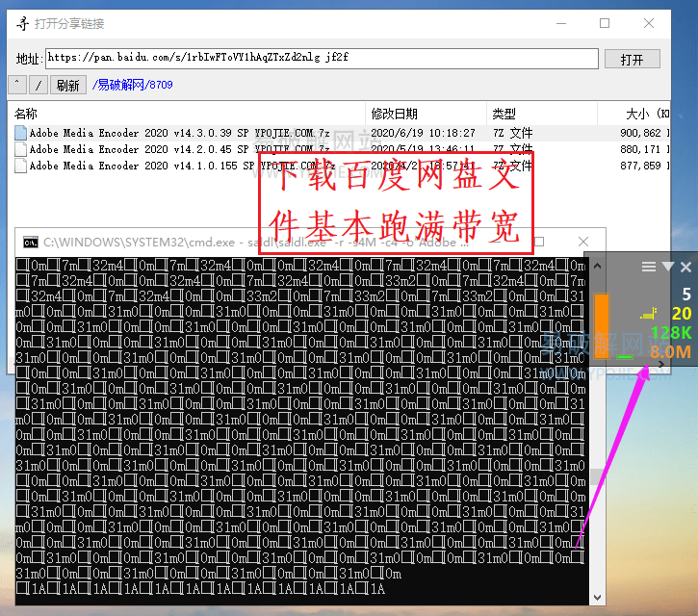Click size 877,859 cell
The height and width of the screenshot is (616, 698).
pyautogui.click(x=640, y=166)
